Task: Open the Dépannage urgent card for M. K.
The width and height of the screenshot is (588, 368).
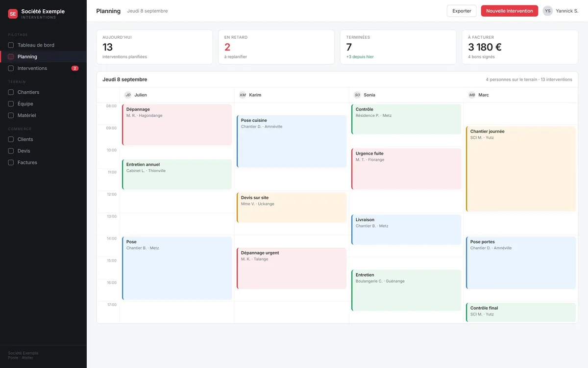Action: pyautogui.click(x=292, y=268)
